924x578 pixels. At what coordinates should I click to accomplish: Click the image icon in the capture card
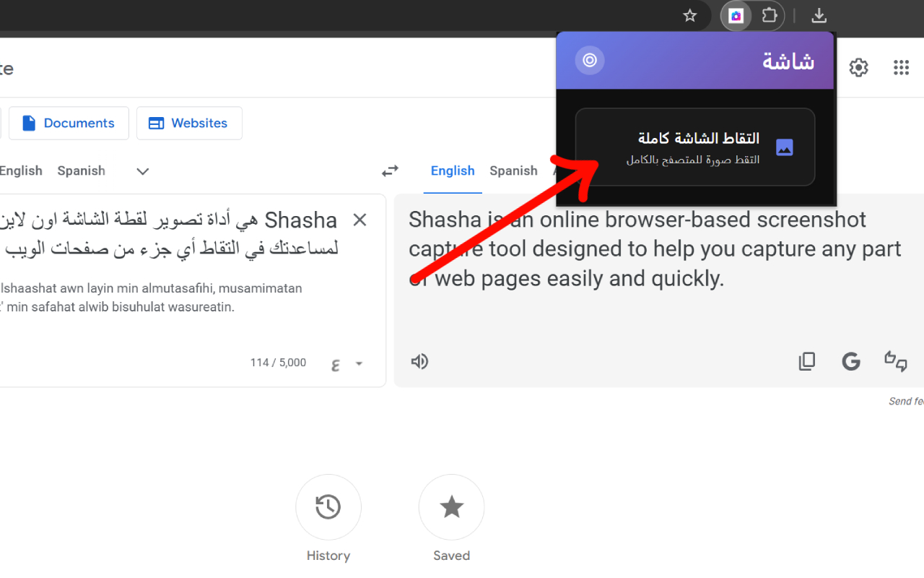point(785,147)
